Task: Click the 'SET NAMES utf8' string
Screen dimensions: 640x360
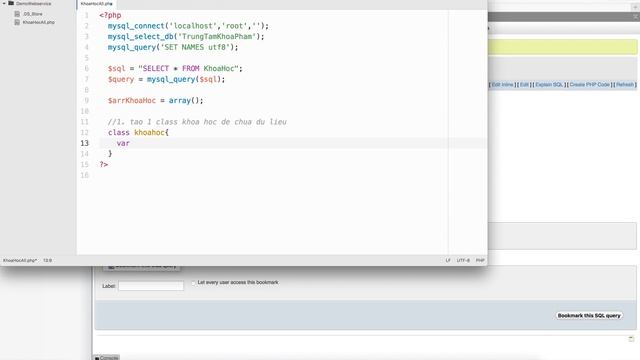Action: coord(195,47)
